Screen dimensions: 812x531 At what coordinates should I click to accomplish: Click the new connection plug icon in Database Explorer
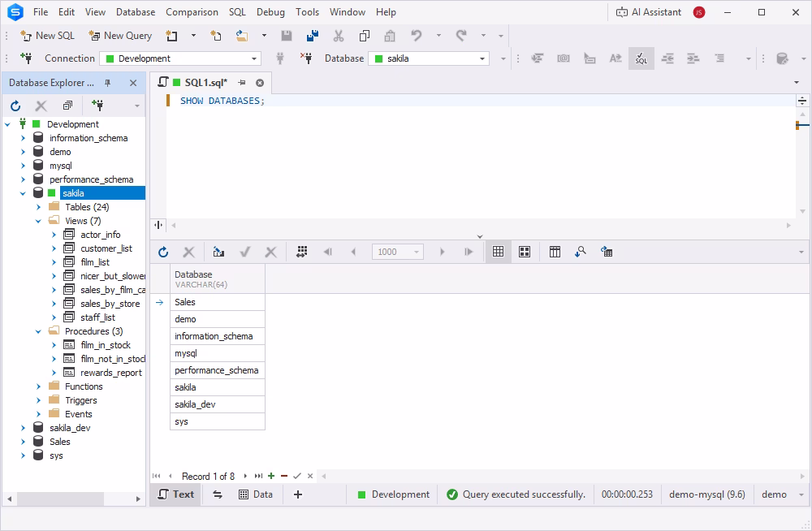click(x=97, y=106)
